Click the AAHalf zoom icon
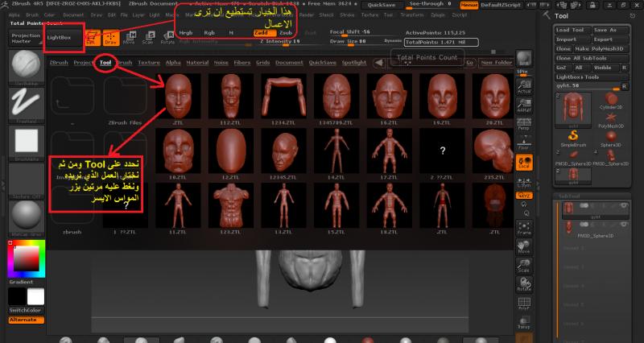This screenshot has height=343, width=644. 523,106
